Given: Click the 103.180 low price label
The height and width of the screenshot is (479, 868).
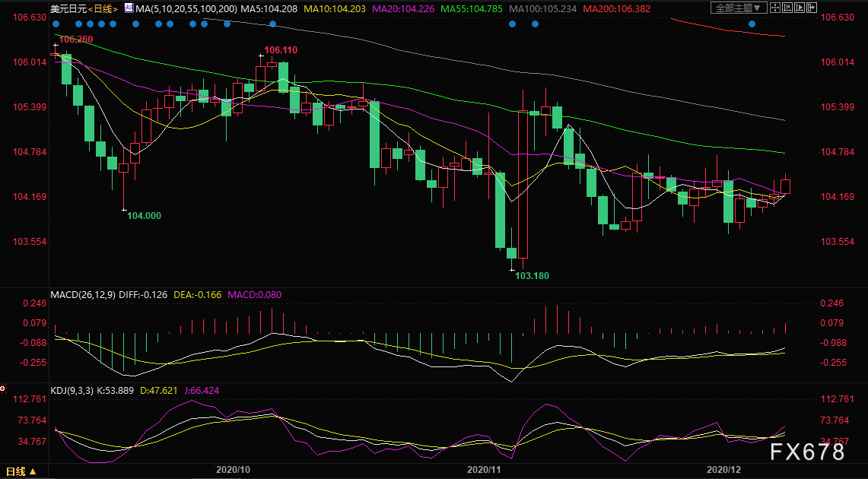Looking at the screenshot, I should [532, 275].
